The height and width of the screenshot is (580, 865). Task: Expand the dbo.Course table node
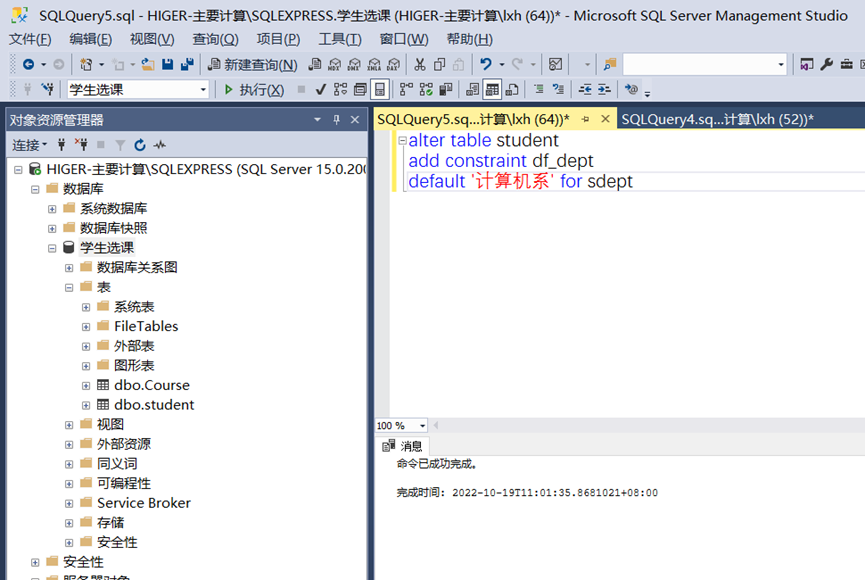(86, 386)
